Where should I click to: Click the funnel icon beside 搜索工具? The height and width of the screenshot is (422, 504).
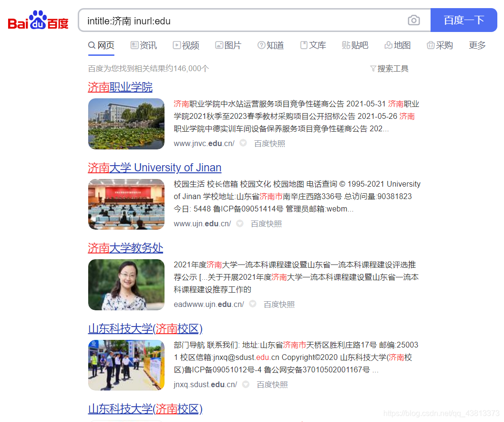(373, 69)
